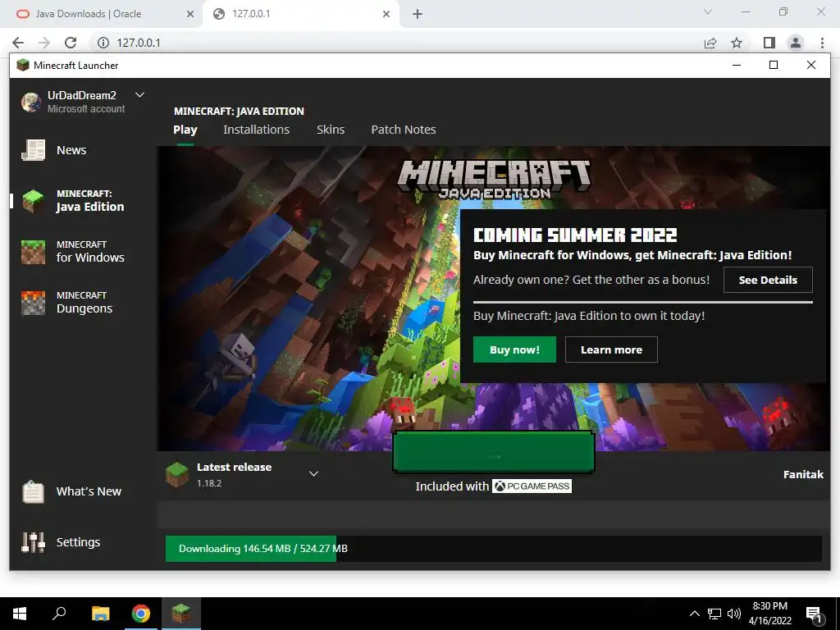Switch to the Play tab
This screenshot has height=630, width=840.
(185, 130)
